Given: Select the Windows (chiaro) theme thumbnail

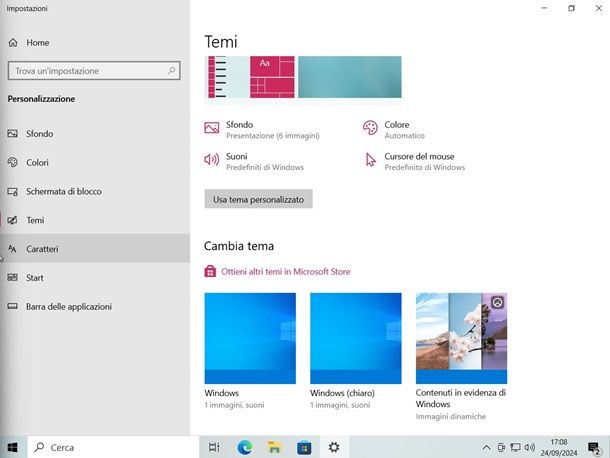Looking at the screenshot, I should pyautogui.click(x=356, y=338).
